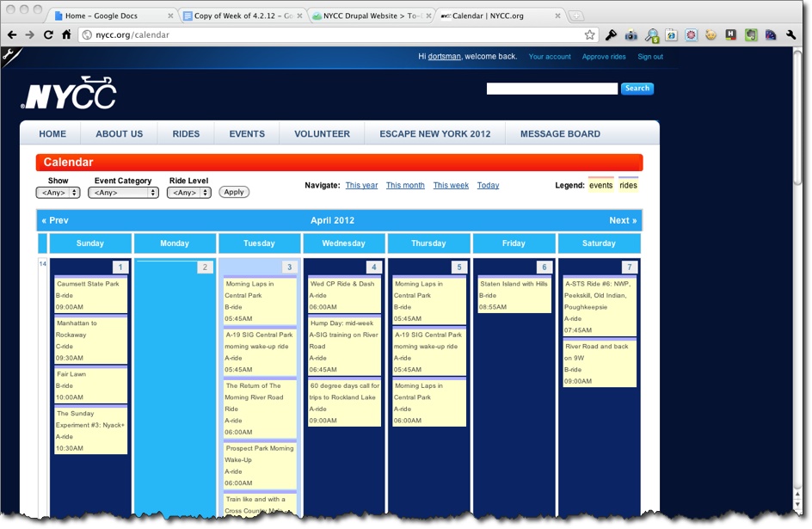Open the Approve rides link

[x=604, y=57]
